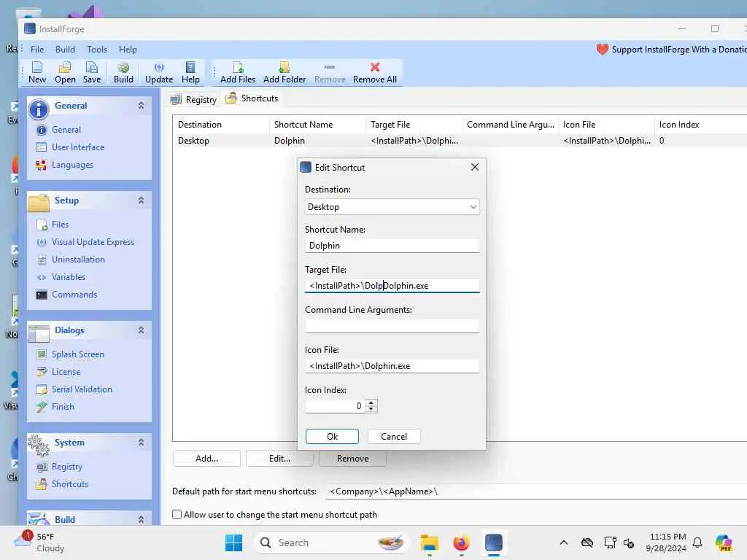
Task: Focus the Shortcut Name field
Action: coord(392,246)
